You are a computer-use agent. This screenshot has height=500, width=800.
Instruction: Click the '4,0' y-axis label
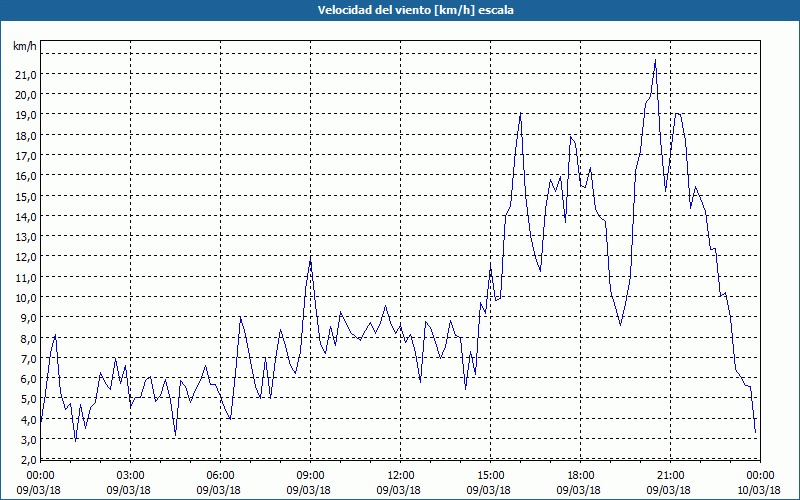click(x=29, y=419)
